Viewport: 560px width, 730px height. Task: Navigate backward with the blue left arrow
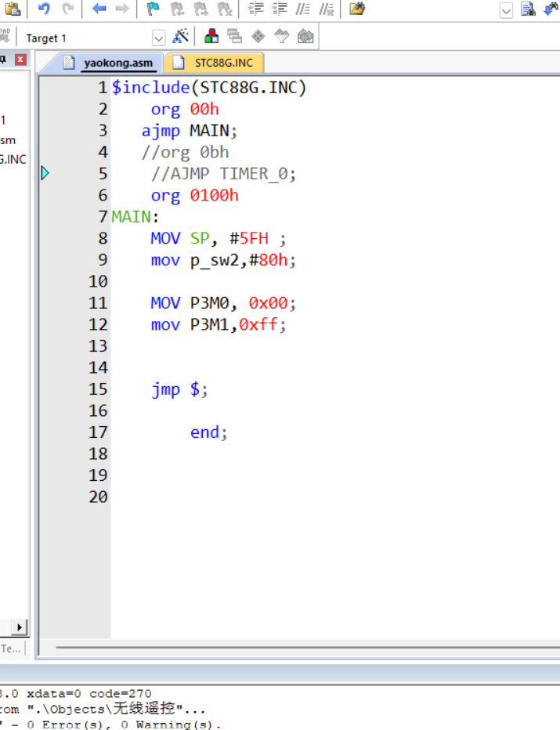[x=99, y=9]
